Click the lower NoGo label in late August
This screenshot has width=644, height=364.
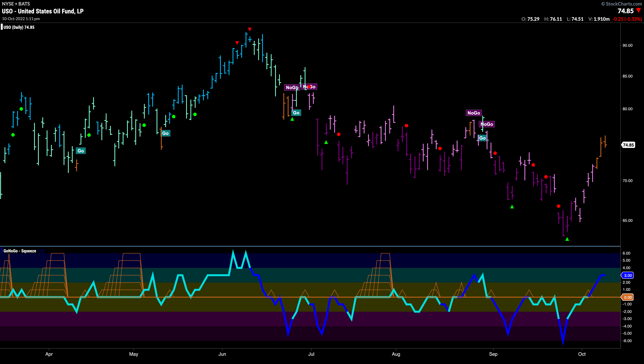[487, 124]
